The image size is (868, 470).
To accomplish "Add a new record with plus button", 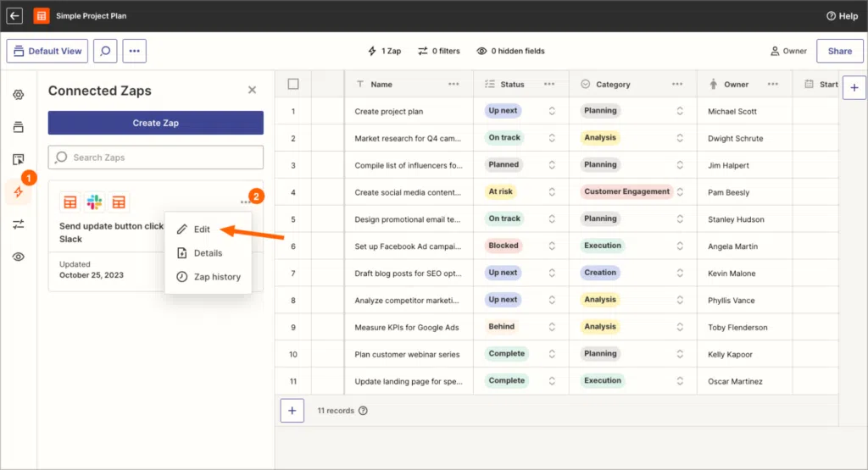I will 292,411.
